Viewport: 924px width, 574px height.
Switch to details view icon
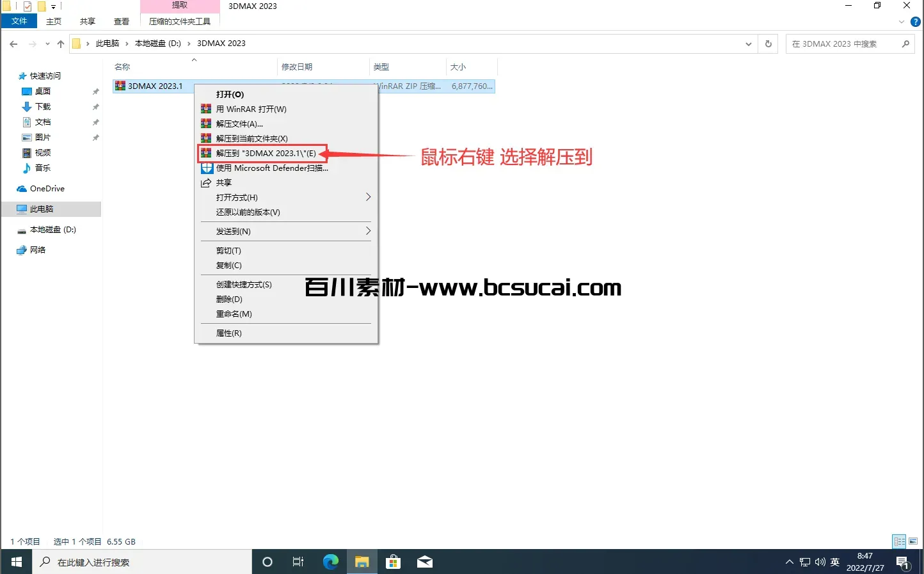pyautogui.click(x=899, y=541)
